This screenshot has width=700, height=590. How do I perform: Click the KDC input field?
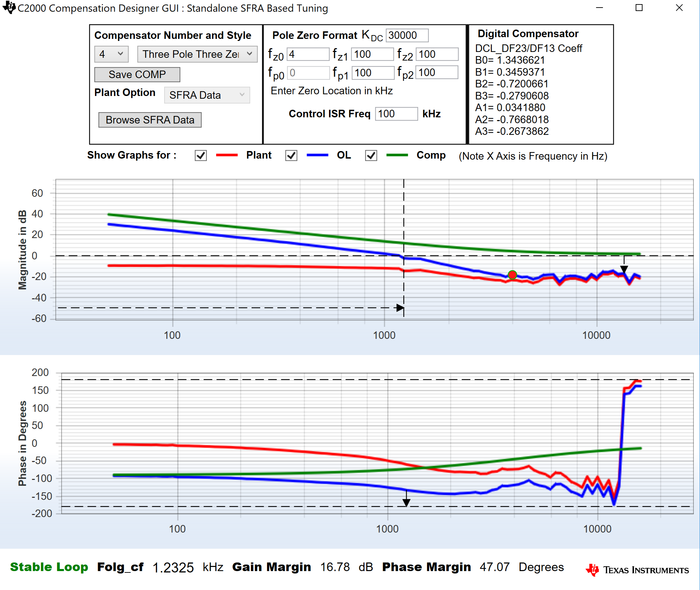pyautogui.click(x=407, y=35)
